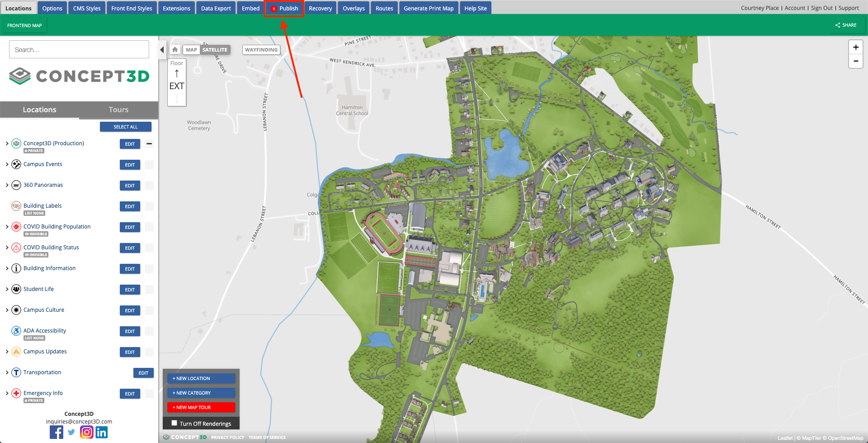Expand the Transportation category
Viewport: 868px width, 443px height.
pyautogui.click(x=7, y=372)
